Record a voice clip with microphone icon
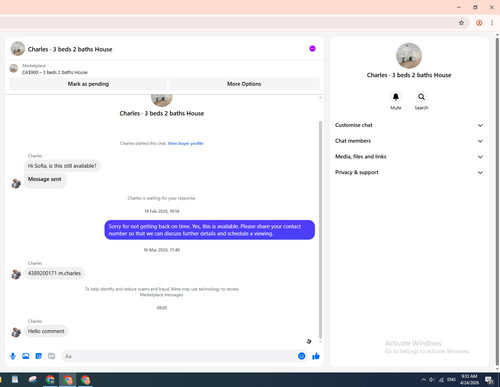Image resolution: width=500 pixels, height=387 pixels. 13,356
